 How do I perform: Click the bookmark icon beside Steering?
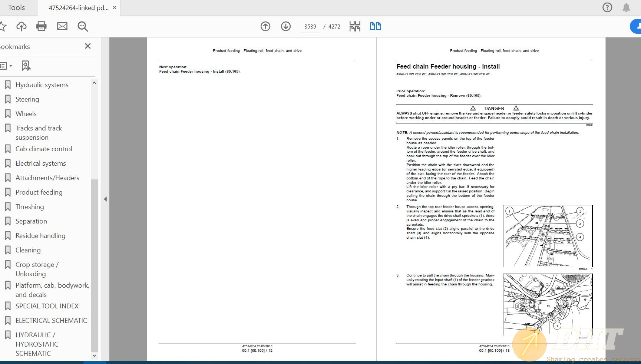tap(7, 99)
